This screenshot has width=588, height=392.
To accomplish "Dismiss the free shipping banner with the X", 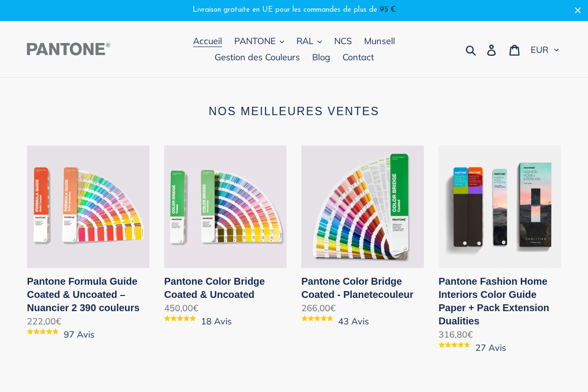I will (x=577, y=10).
